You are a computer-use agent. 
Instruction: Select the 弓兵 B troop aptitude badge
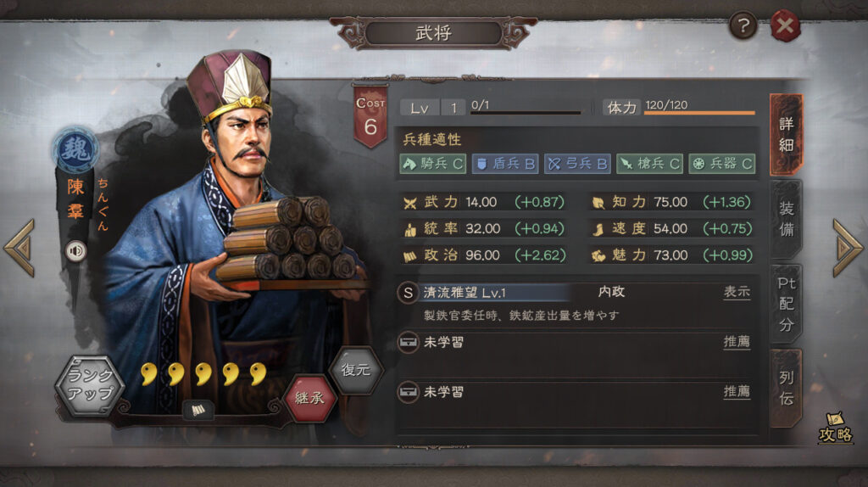577,164
